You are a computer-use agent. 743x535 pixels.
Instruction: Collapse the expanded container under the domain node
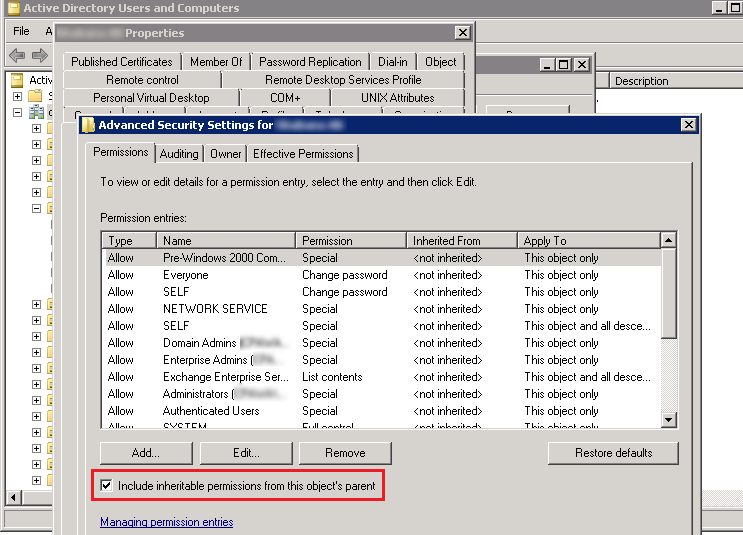[36, 209]
